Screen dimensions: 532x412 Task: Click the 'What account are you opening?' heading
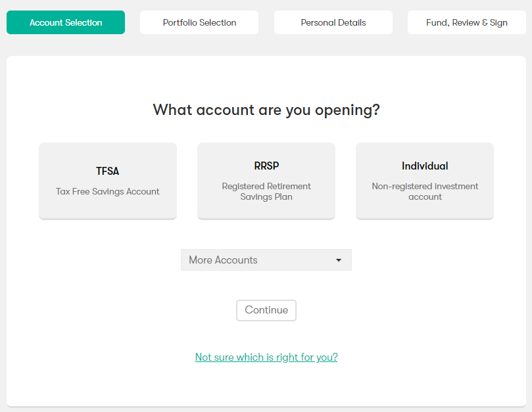point(266,110)
